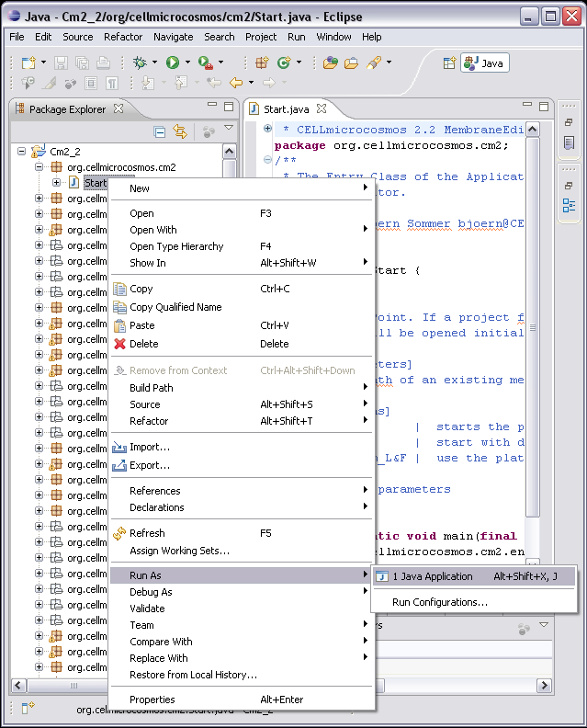The height and width of the screenshot is (728, 587).
Task: Click the New Java Package toolbar icon
Action: (262, 63)
